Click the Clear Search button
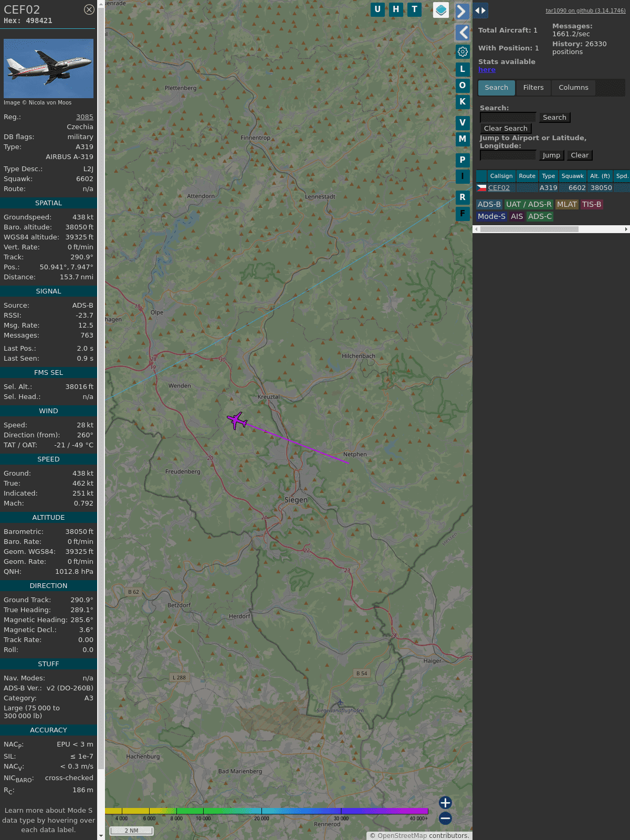Viewport: 630px width, 840px height. [506, 129]
